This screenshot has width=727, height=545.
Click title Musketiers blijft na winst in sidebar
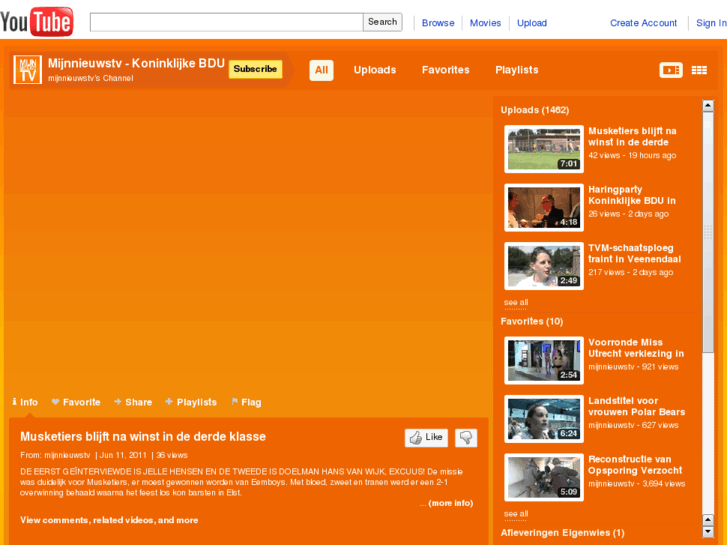tap(632, 136)
